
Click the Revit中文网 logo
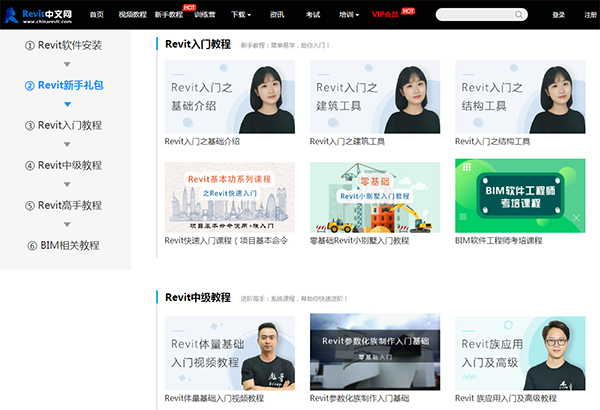point(39,15)
